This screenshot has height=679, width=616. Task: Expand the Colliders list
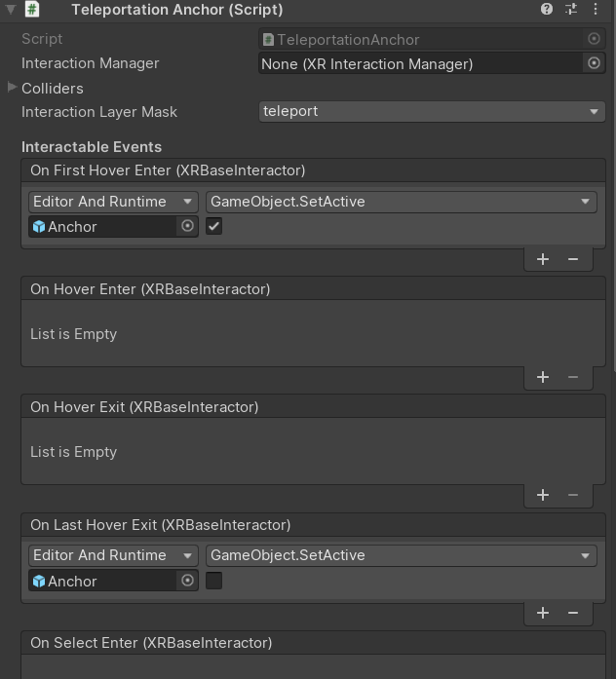[12, 88]
